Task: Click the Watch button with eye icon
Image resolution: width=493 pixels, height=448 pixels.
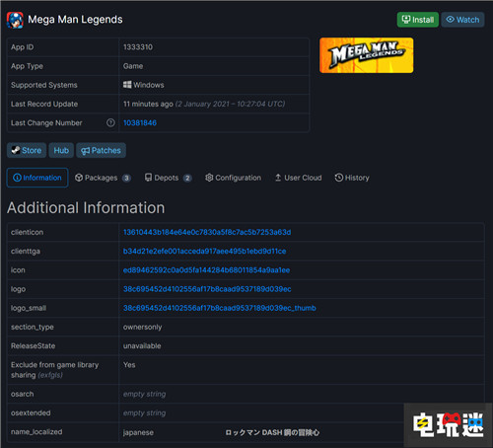Action: coord(462,20)
